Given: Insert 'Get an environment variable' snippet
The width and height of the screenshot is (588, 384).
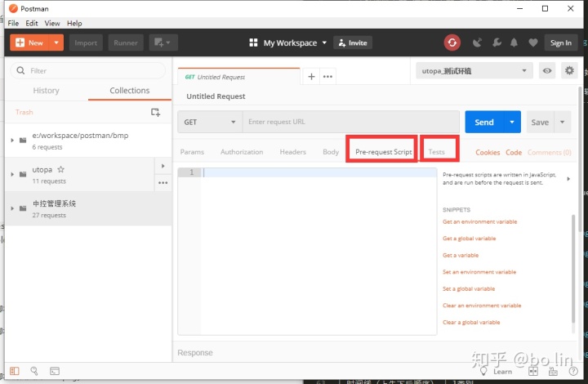Looking at the screenshot, I should pos(479,221).
